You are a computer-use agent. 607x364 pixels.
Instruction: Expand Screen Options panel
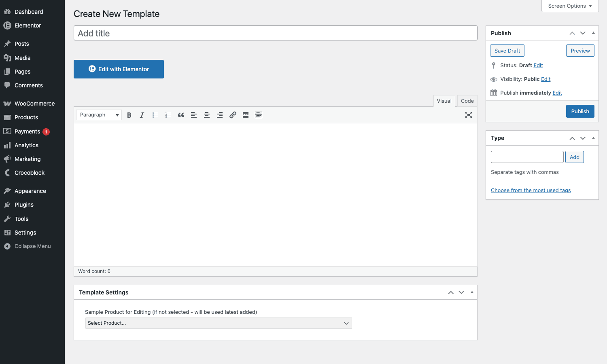[570, 6]
